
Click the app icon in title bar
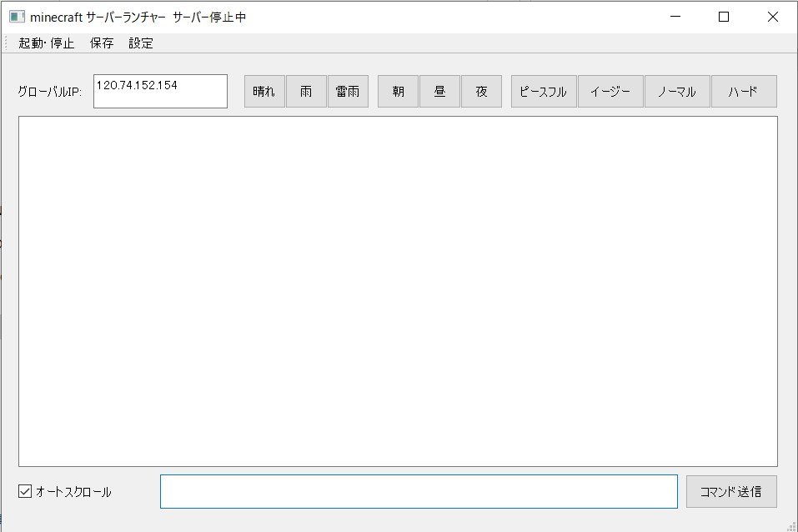pyautogui.click(x=17, y=17)
